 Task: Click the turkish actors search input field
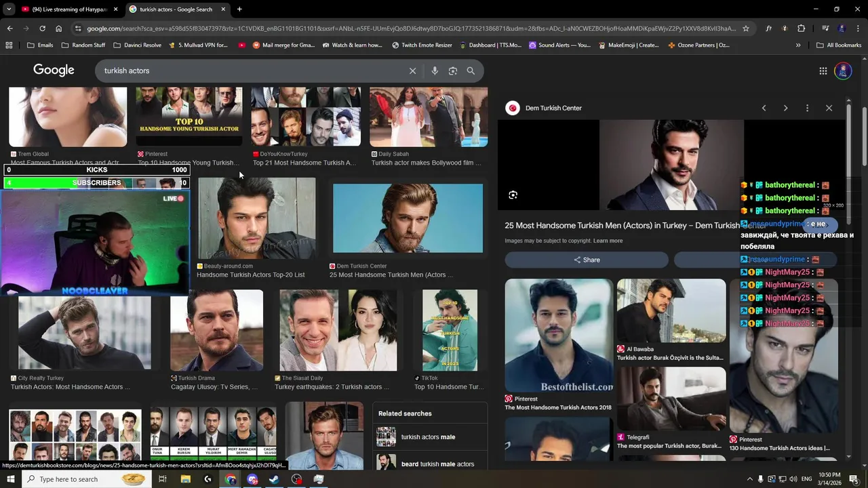(x=251, y=70)
